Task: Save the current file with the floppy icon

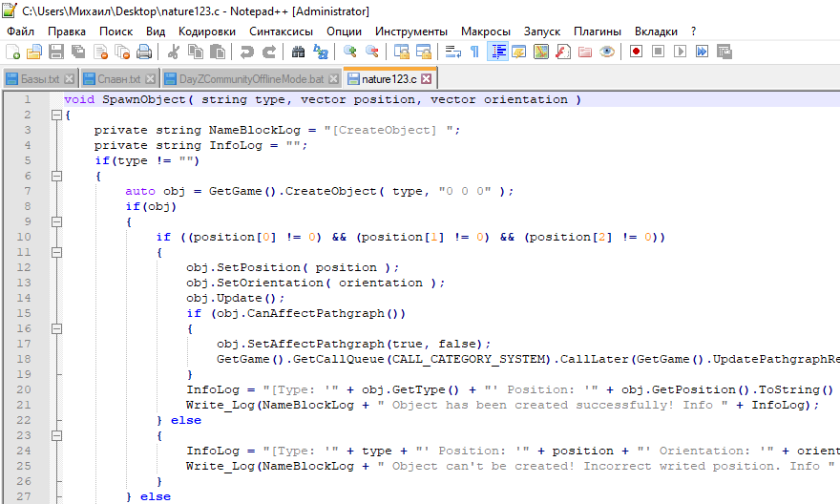Action: [56, 52]
